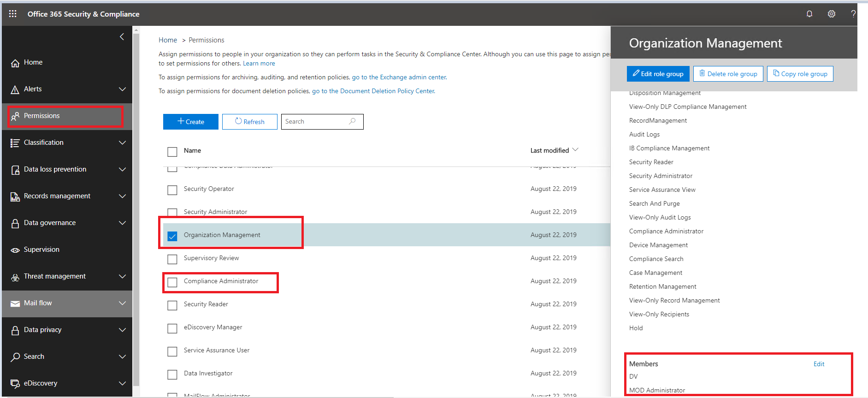Collapse the left navigation pane arrow
Image resolution: width=868 pixels, height=398 pixels.
(122, 36)
